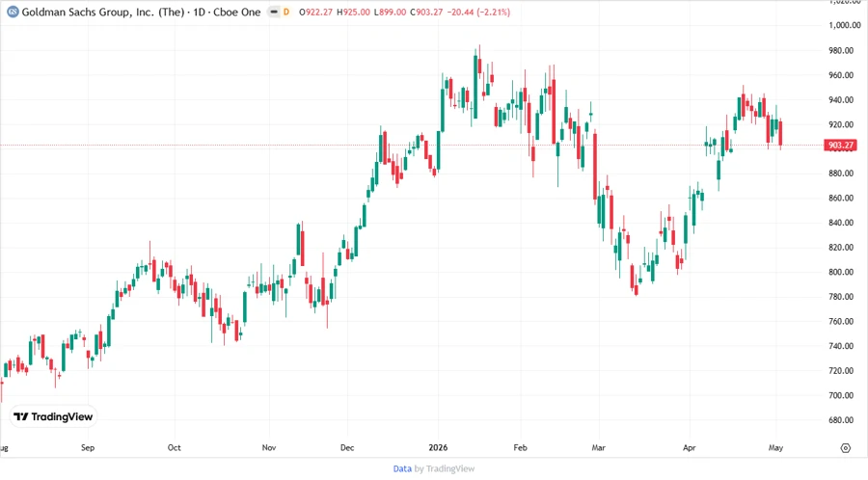The height and width of the screenshot is (480, 868).
Task: Click the Mar label on time axis
Action: coord(598,448)
